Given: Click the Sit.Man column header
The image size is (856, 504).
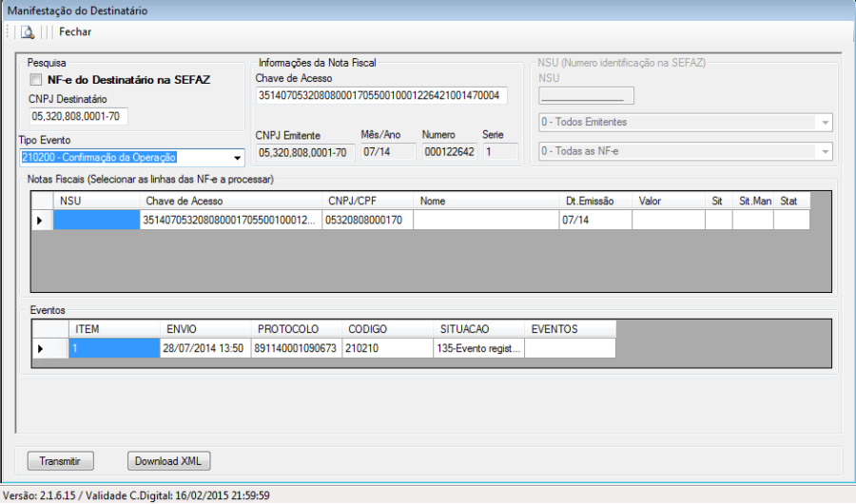Looking at the screenshot, I should coord(753,201).
